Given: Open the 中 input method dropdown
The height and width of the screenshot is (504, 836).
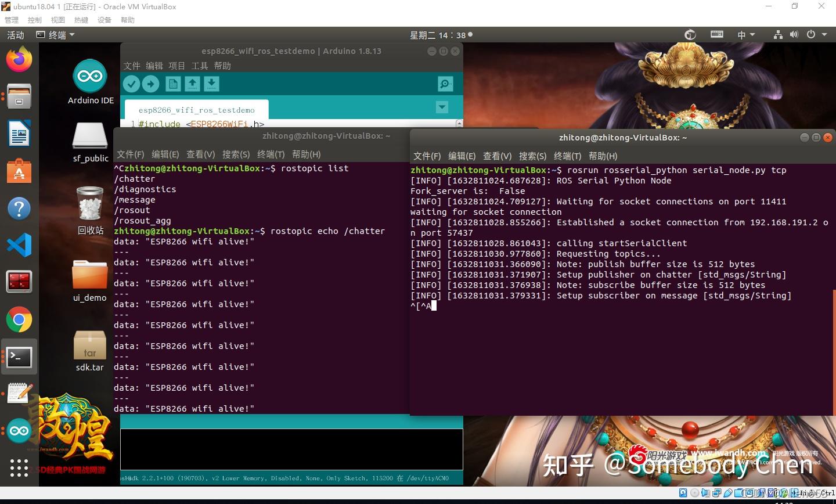Looking at the screenshot, I should [746, 35].
